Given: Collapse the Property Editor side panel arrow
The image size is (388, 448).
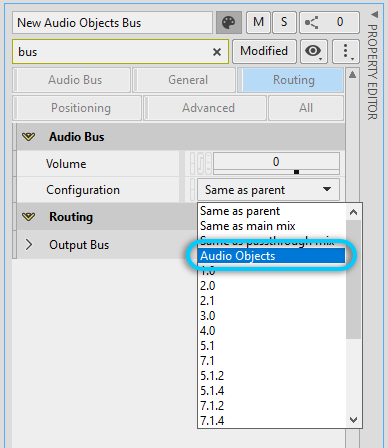Looking at the screenshot, I should [375, 14].
